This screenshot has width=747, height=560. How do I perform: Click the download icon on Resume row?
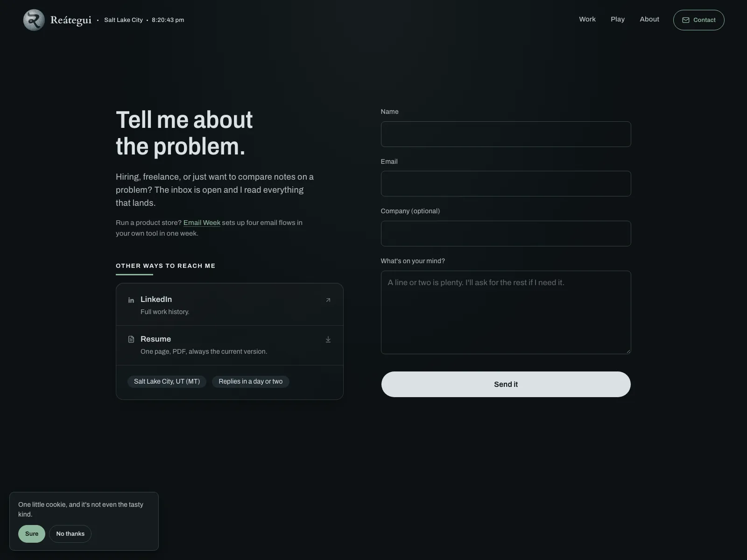pos(328,339)
